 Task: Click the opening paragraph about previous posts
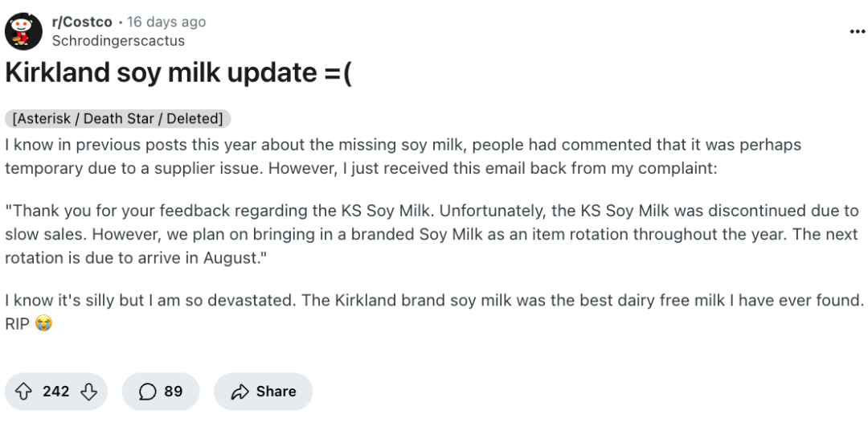pyautogui.click(x=403, y=157)
